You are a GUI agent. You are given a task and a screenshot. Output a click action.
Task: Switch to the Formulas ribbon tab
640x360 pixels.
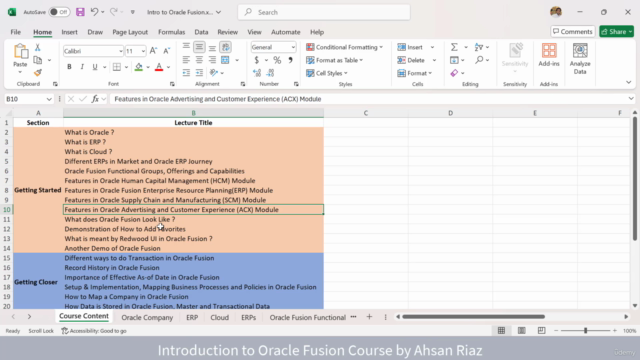pos(171,32)
